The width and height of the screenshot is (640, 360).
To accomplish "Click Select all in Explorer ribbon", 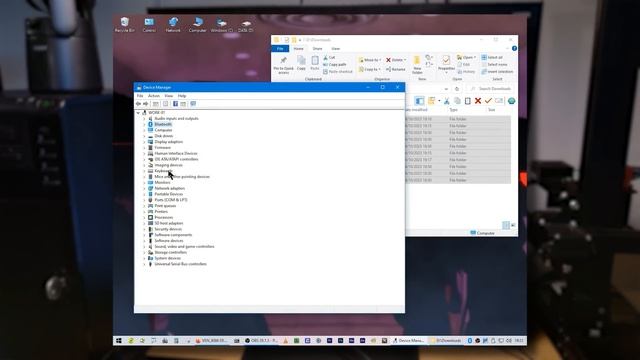I will click(492, 58).
